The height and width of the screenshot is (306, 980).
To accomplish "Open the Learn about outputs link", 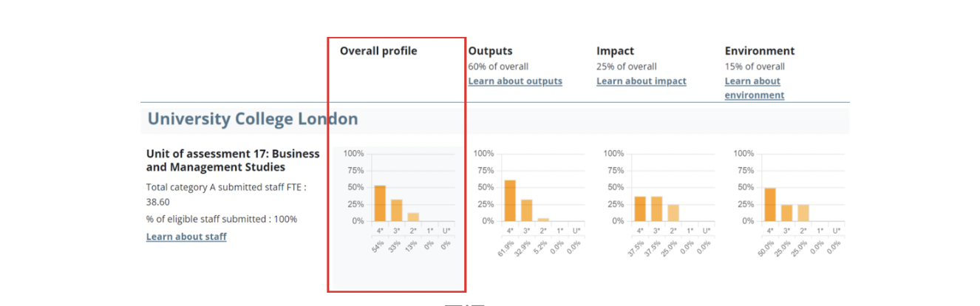I will pos(514,81).
